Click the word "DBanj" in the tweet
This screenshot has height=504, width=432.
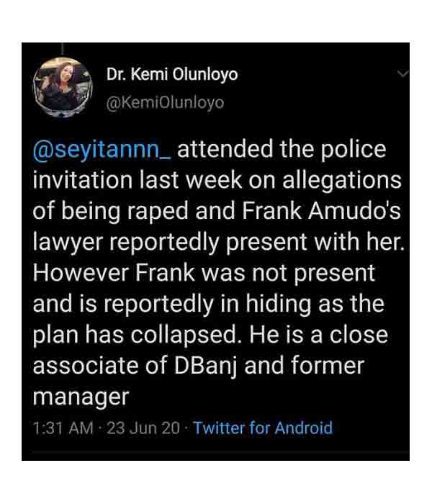[206, 366]
